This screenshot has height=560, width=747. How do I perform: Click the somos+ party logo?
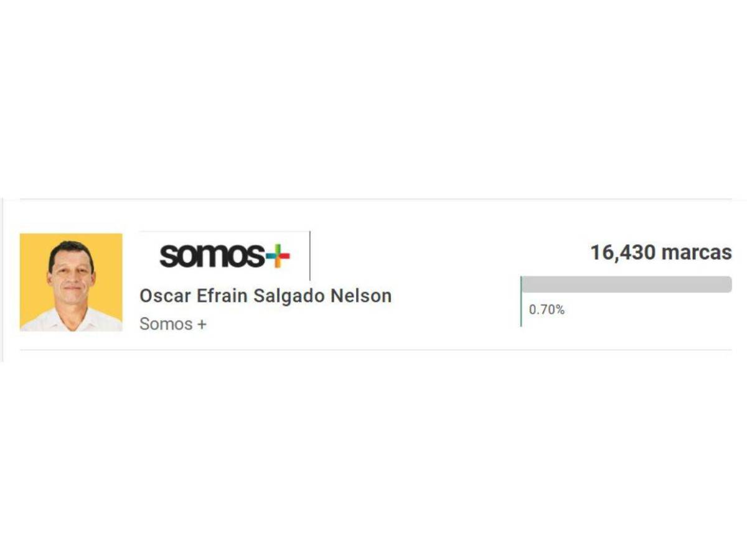pos(225,256)
